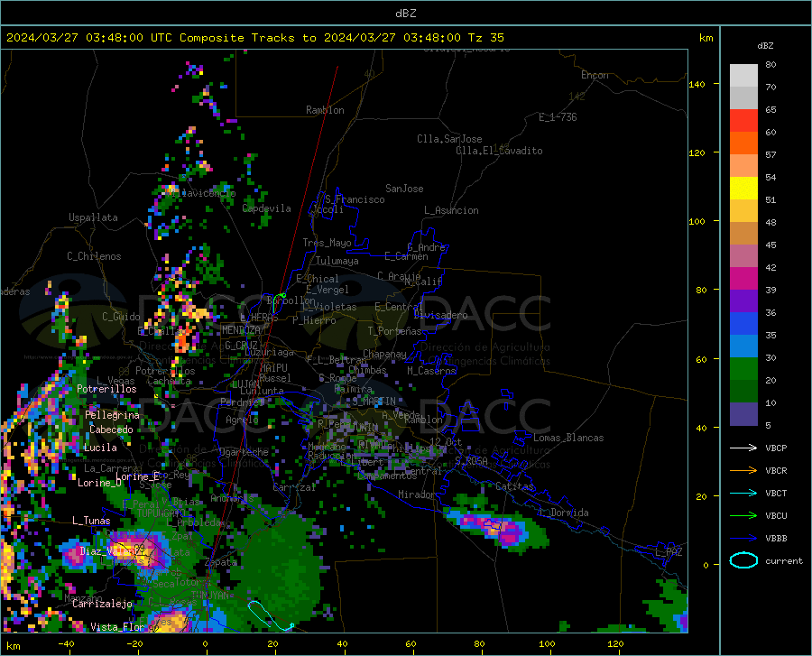Click the E_1-736 label
The height and width of the screenshot is (656, 812).
(558, 117)
